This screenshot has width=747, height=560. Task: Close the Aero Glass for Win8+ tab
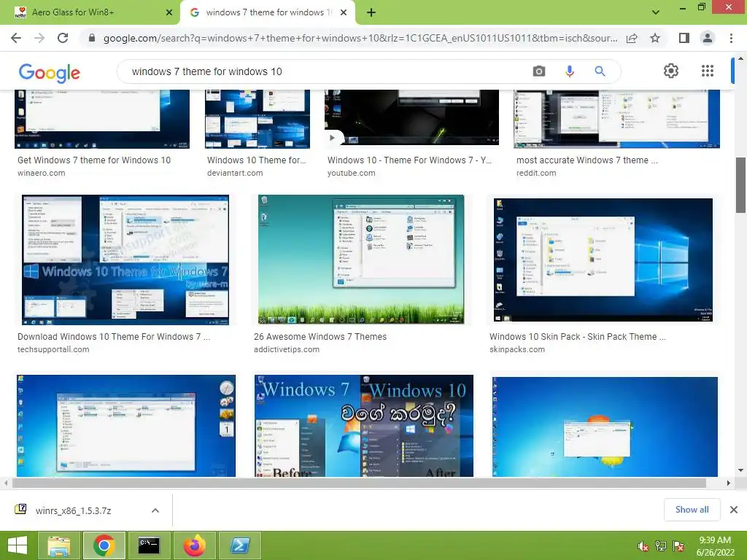coord(169,13)
